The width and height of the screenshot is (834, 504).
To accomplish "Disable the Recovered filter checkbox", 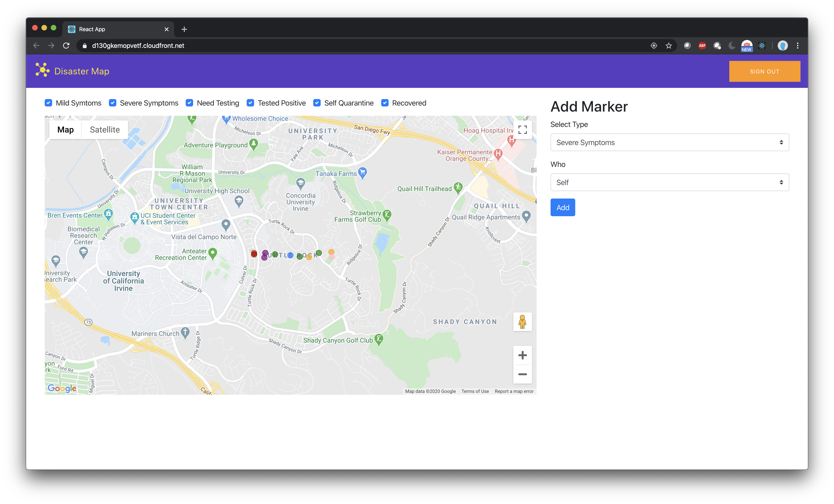I will (385, 103).
